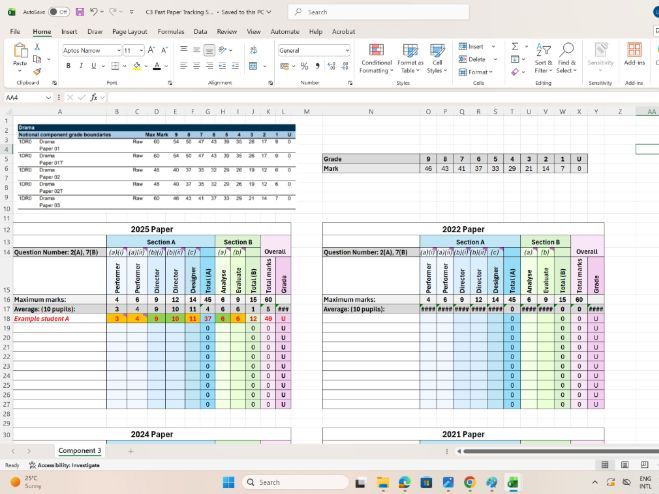Expand the Name Box dropdown arrow
The width and height of the screenshot is (659, 494).
point(48,98)
